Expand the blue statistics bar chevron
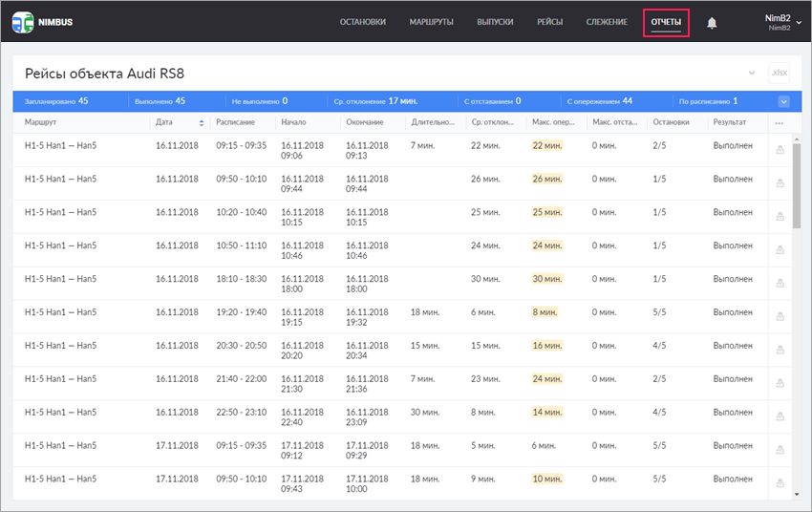 pyautogui.click(x=783, y=101)
